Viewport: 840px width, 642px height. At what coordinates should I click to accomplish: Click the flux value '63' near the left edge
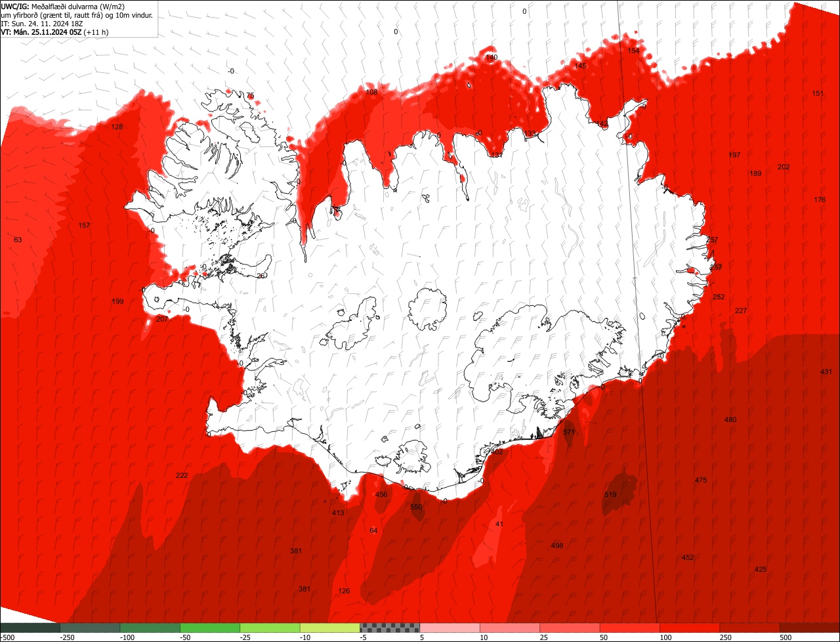pos(18,240)
